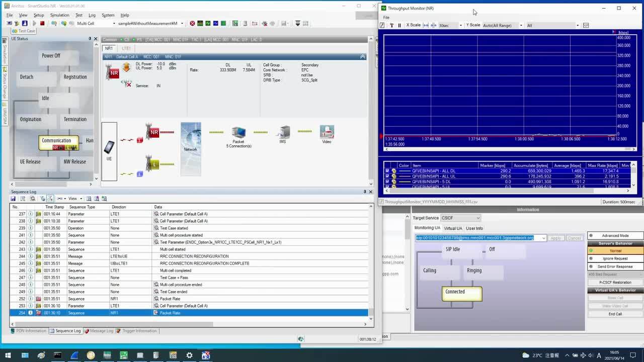Click the green Start arrow in the main toolbar
Image resolution: width=644 pixels, height=362 pixels.
point(34,23)
